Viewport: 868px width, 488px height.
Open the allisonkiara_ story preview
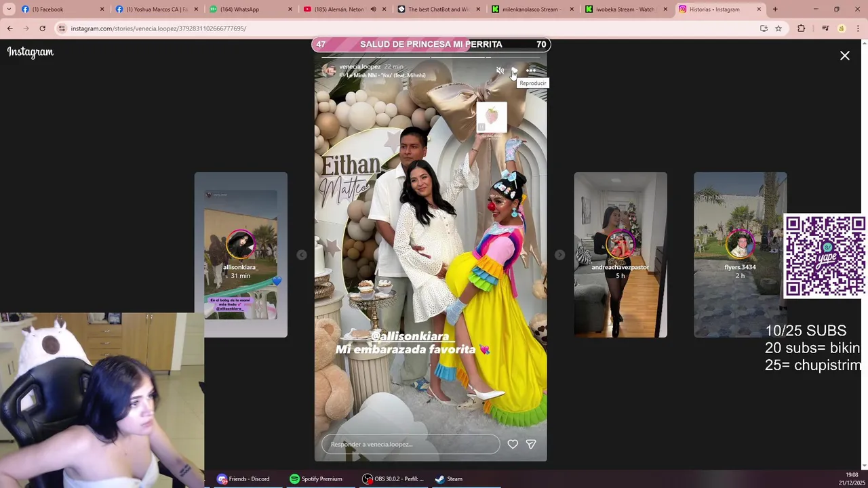[241, 255]
